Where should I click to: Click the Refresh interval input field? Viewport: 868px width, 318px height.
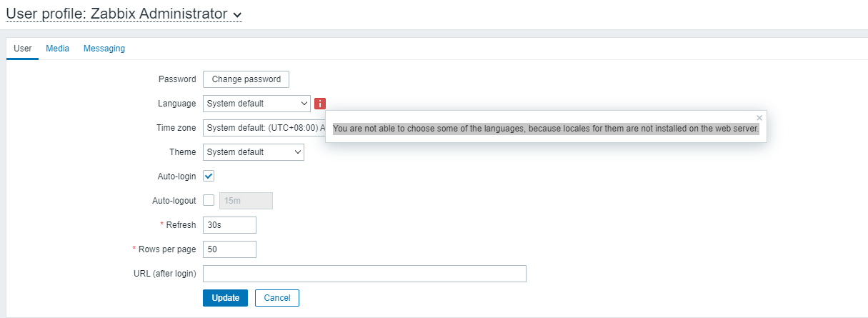click(x=229, y=225)
